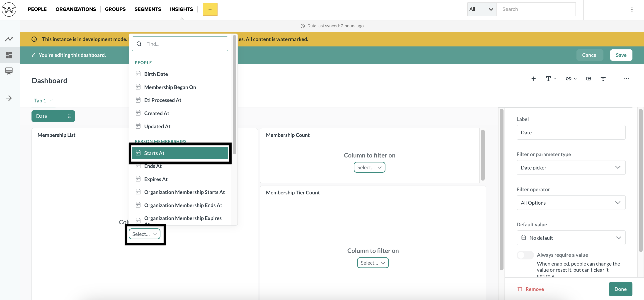Open the vertical three-dot menu
This screenshot has width=644, height=300.
click(x=632, y=10)
